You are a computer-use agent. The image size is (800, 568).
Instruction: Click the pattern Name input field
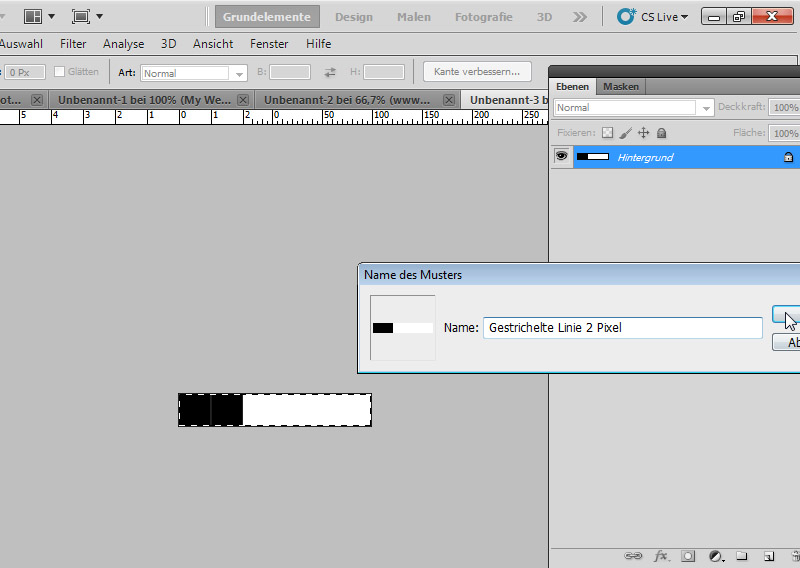pyautogui.click(x=622, y=328)
